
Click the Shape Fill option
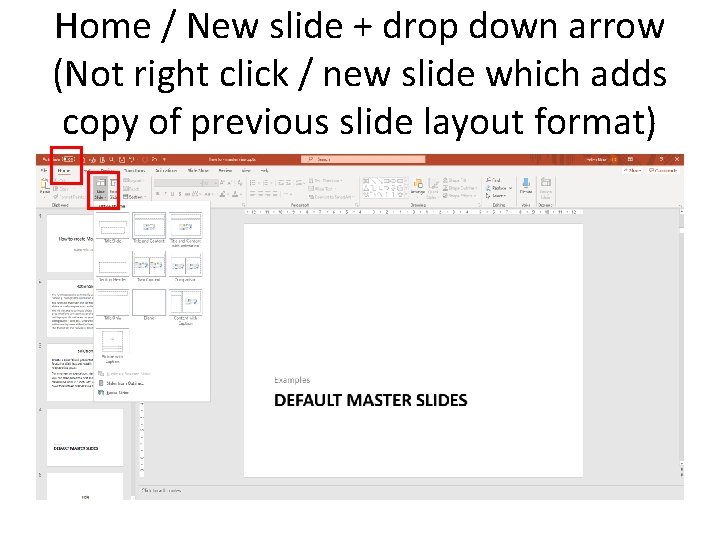[x=455, y=180]
